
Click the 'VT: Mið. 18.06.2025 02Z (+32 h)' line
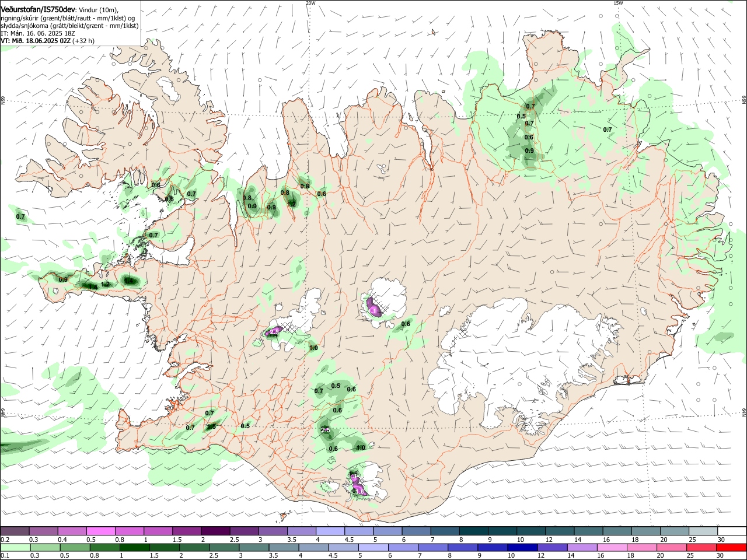pyautogui.click(x=47, y=41)
